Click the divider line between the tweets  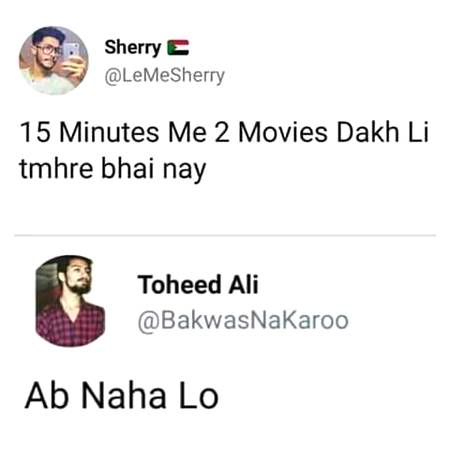(225, 235)
